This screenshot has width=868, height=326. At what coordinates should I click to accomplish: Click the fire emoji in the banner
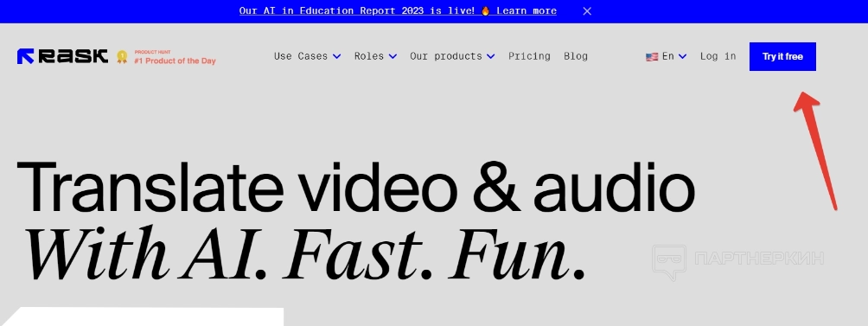coord(486,11)
